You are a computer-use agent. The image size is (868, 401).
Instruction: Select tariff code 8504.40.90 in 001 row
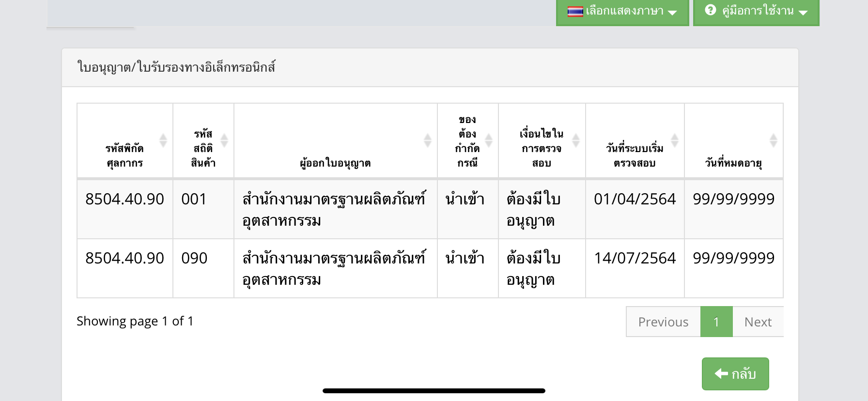coord(125,199)
